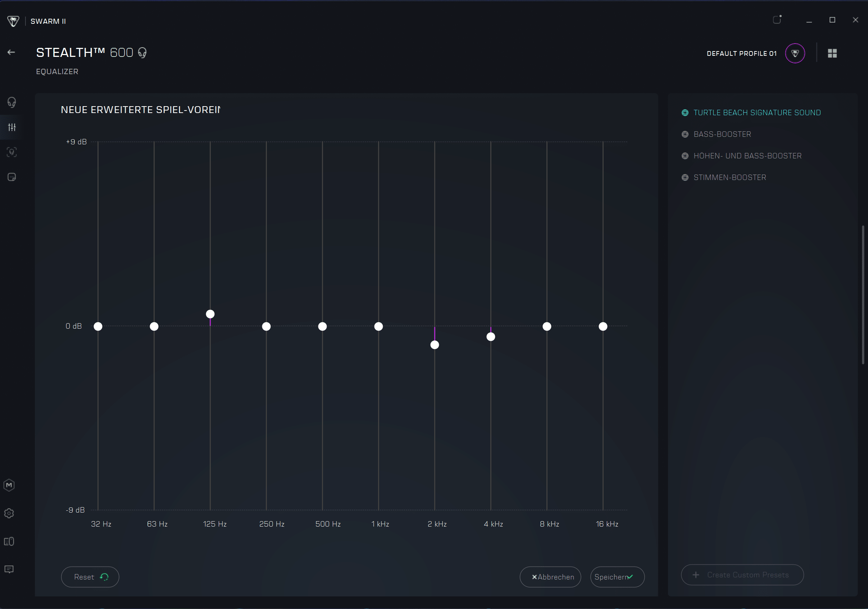Select Turtle Beach Signature Sound preset
The image size is (868, 609).
tap(757, 113)
